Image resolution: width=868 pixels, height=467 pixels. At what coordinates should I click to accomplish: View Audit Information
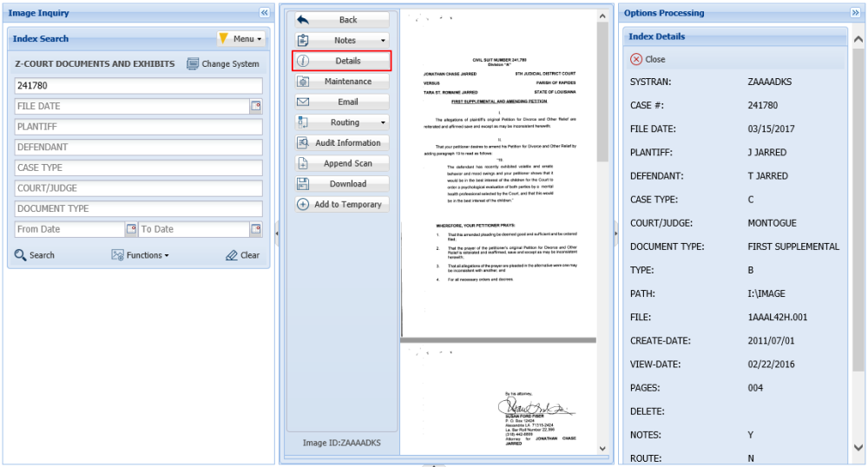point(341,142)
